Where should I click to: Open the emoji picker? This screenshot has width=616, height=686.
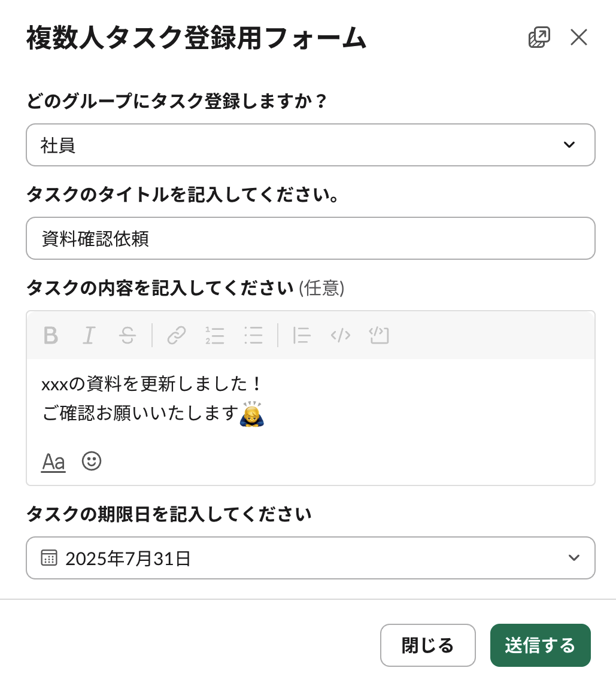92,461
